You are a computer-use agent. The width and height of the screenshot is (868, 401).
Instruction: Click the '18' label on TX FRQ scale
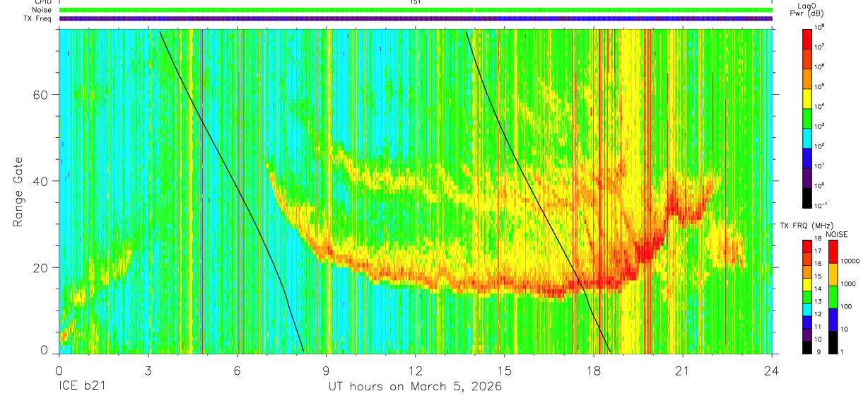point(819,240)
